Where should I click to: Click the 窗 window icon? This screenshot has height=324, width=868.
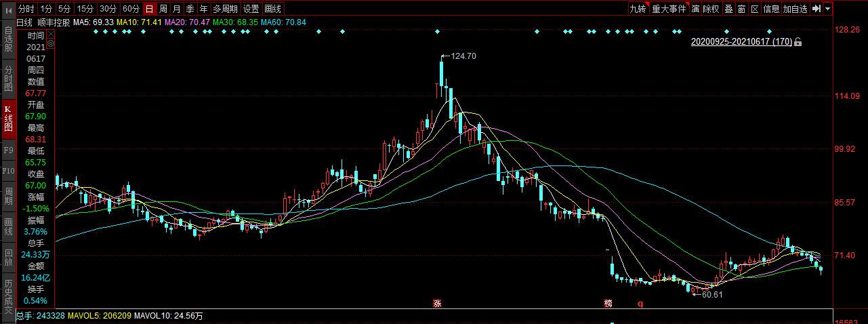pyautogui.click(x=742, y=9)
